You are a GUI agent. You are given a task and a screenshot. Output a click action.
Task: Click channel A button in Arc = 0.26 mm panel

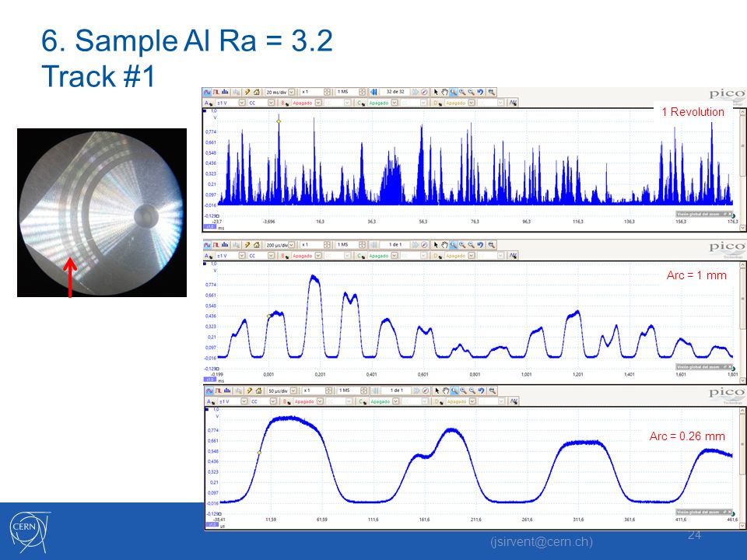tap(210, 401)
